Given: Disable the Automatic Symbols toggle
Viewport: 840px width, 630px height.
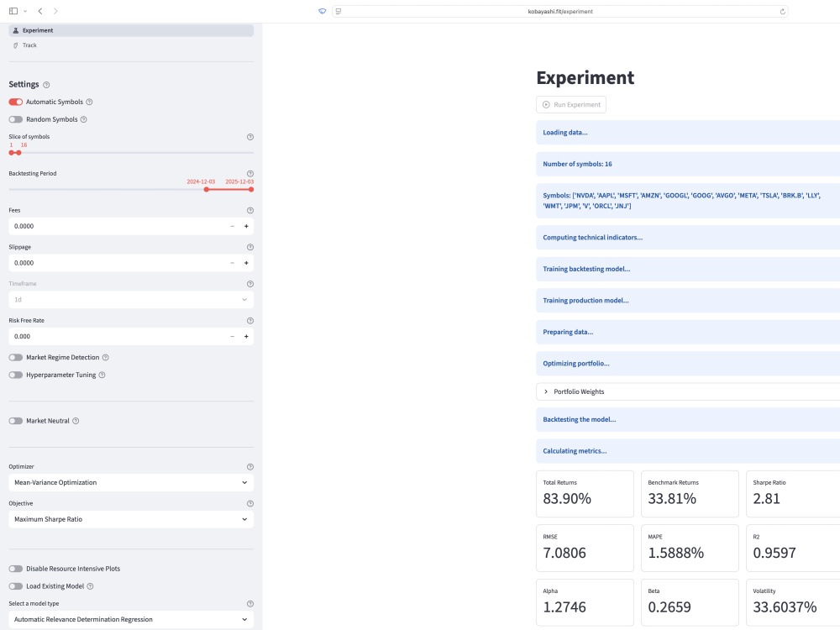Looking at the screenshot, I should pyautogui.click(x=15, y=102).
